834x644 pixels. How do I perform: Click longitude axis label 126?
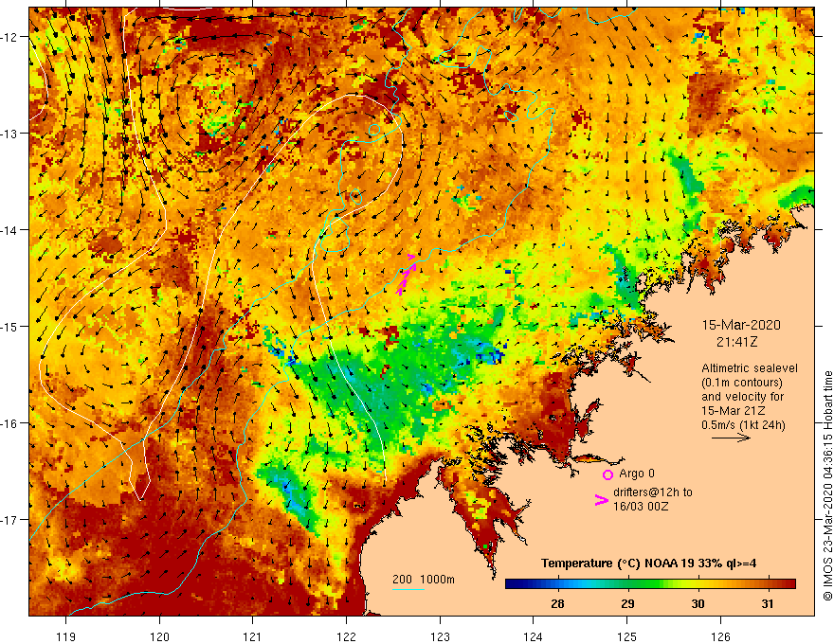tap(720, 636)
